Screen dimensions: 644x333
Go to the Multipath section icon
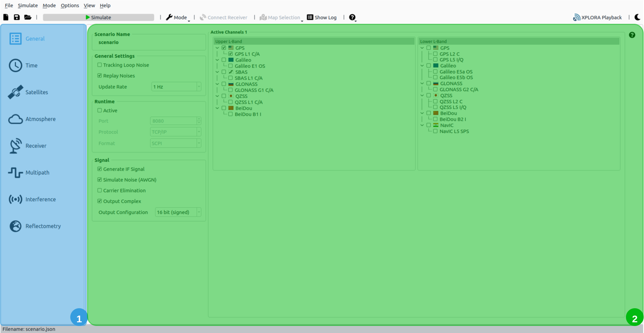[15, 173]
